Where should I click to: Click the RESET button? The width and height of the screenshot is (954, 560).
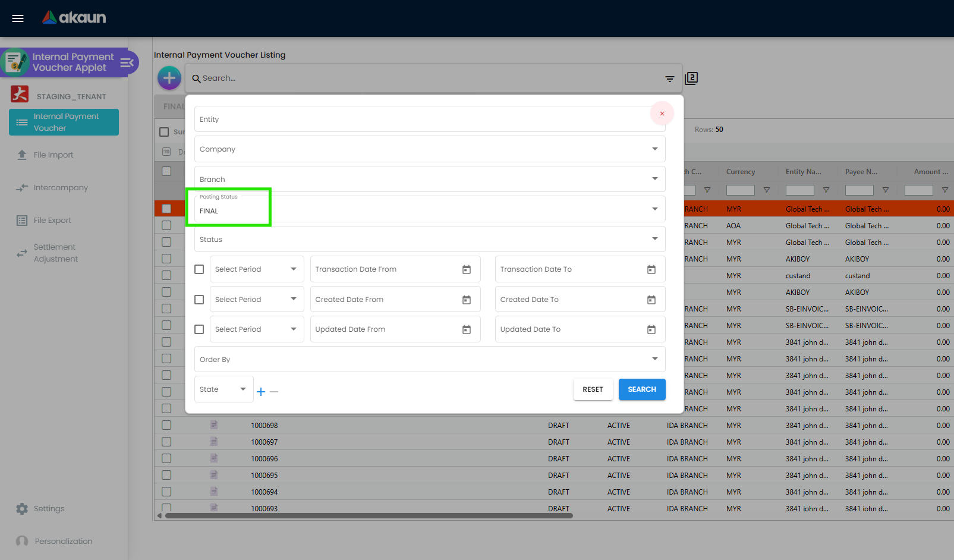[x=592, y=389]
